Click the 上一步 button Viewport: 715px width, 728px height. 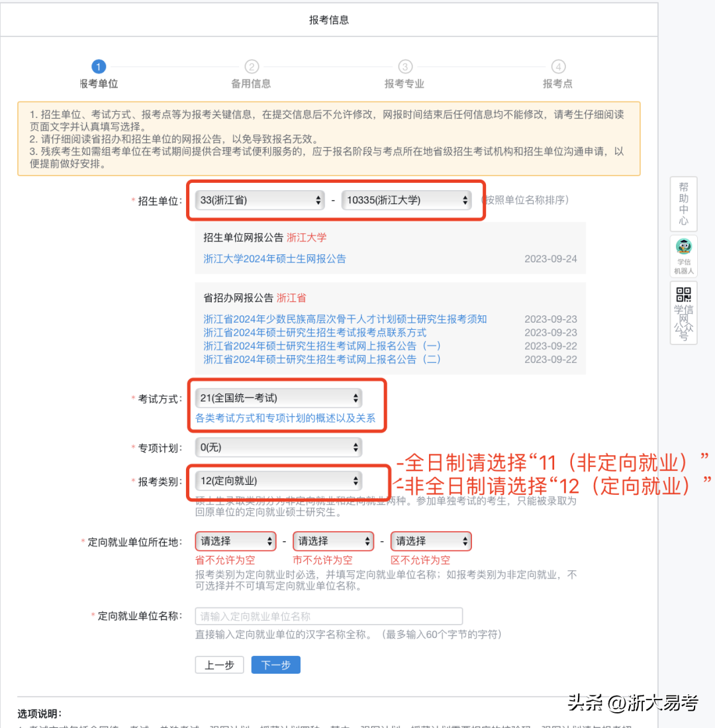click(x=219, y=665)
